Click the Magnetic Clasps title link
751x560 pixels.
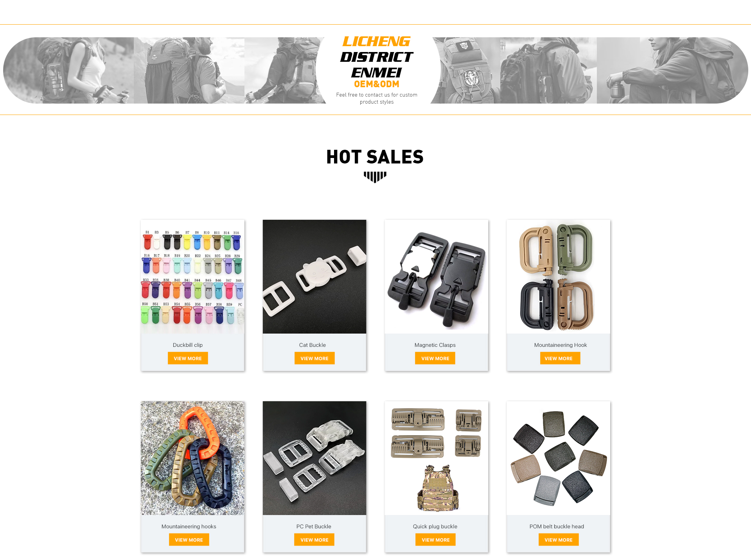pyautogui.click(x=435, y=345)
